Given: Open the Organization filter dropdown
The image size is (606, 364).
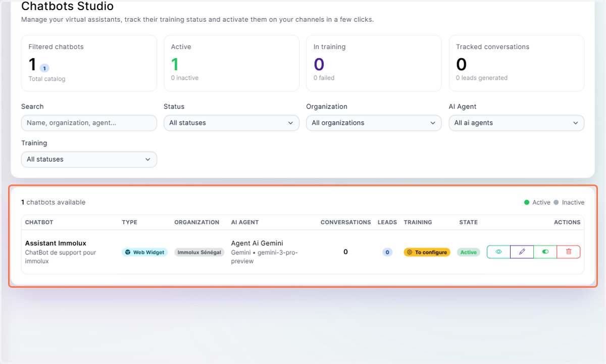Looking at the screenshot, I should 374,123.
